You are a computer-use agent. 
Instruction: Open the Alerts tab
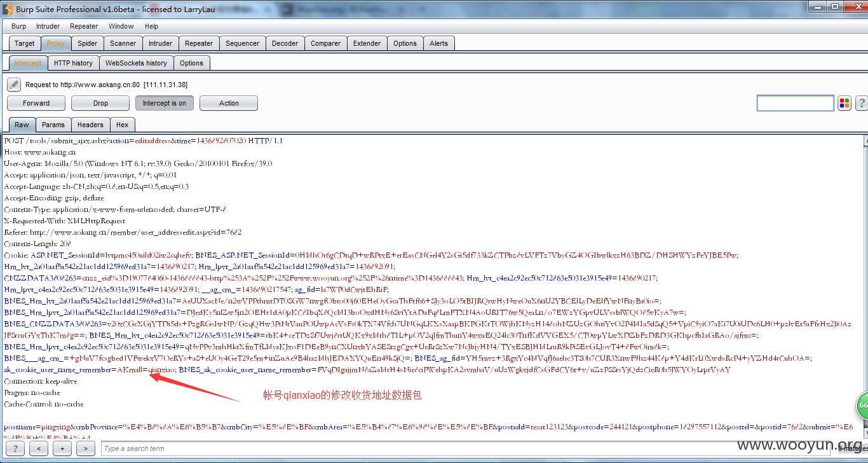pyautogui.click(x=439, y=43)
